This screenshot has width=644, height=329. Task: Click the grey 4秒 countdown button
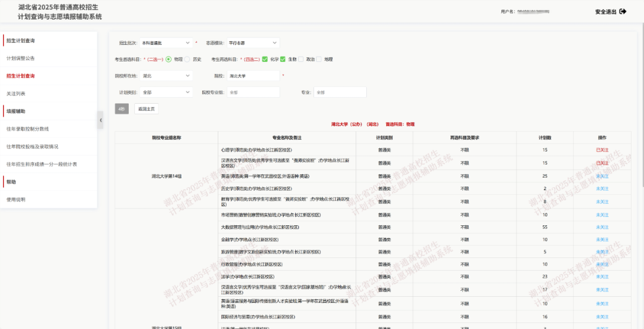click(122, 109)
